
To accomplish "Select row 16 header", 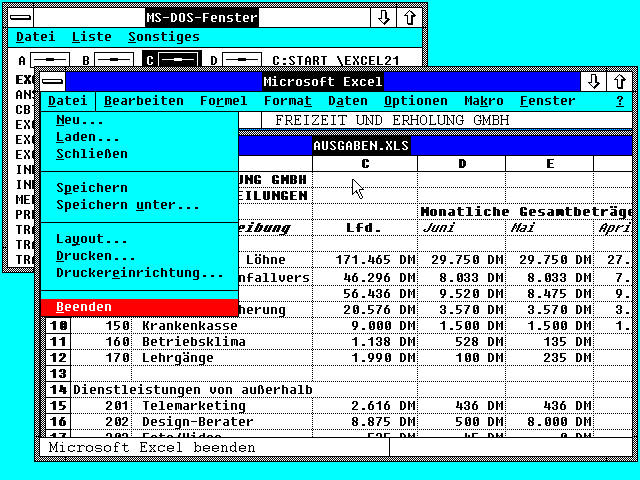I will point(58,421).
